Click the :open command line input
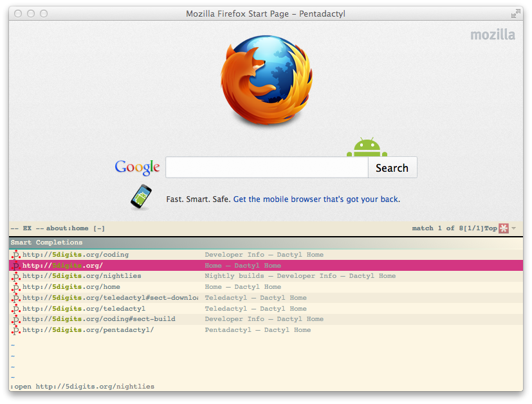This screenshot has height=404, width=532. (266, 387)
